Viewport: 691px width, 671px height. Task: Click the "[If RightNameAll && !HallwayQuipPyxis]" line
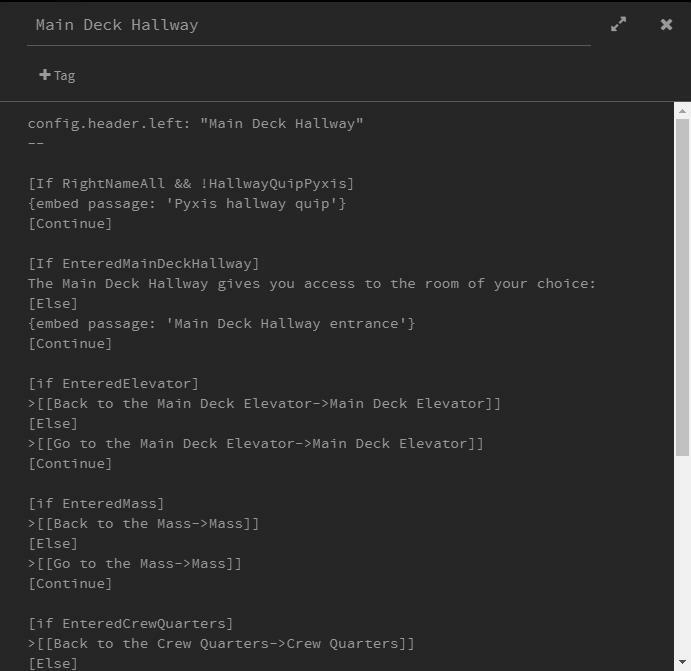pos(191,183)
